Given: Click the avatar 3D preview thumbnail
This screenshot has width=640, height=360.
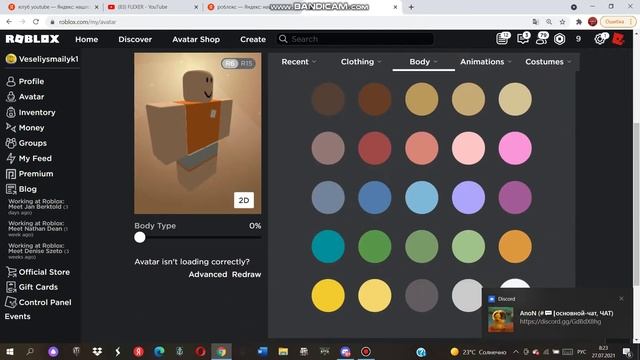Looking at the screenshot, I should coord(198,133).
